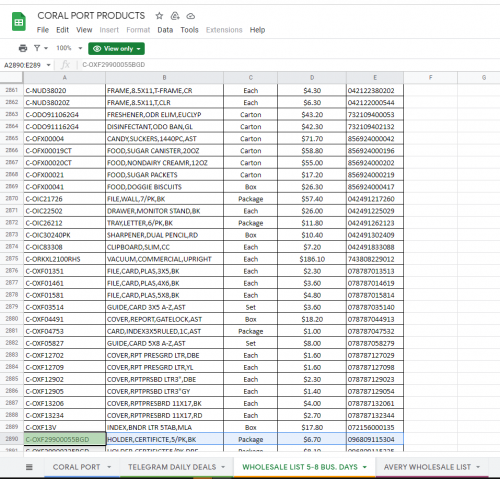Switch to the CORAL PORT sheet tab
Screen dimensions: 500x479
tap(77, 467)
